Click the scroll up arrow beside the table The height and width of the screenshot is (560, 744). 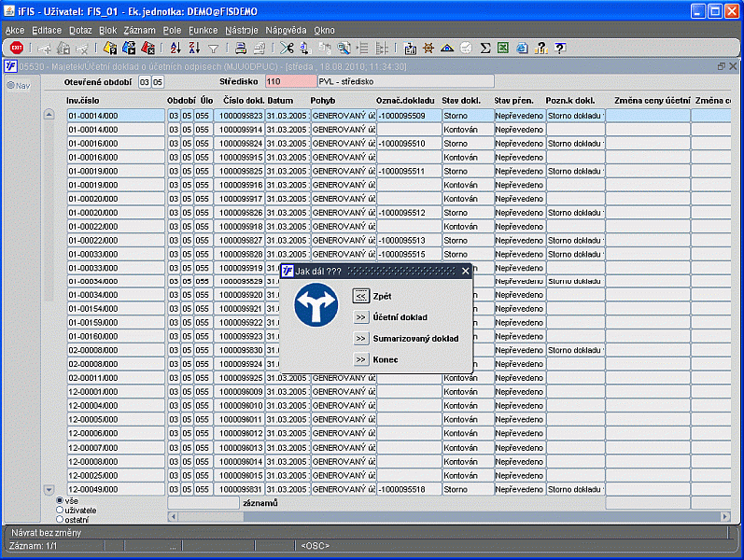tap(49, 115)
